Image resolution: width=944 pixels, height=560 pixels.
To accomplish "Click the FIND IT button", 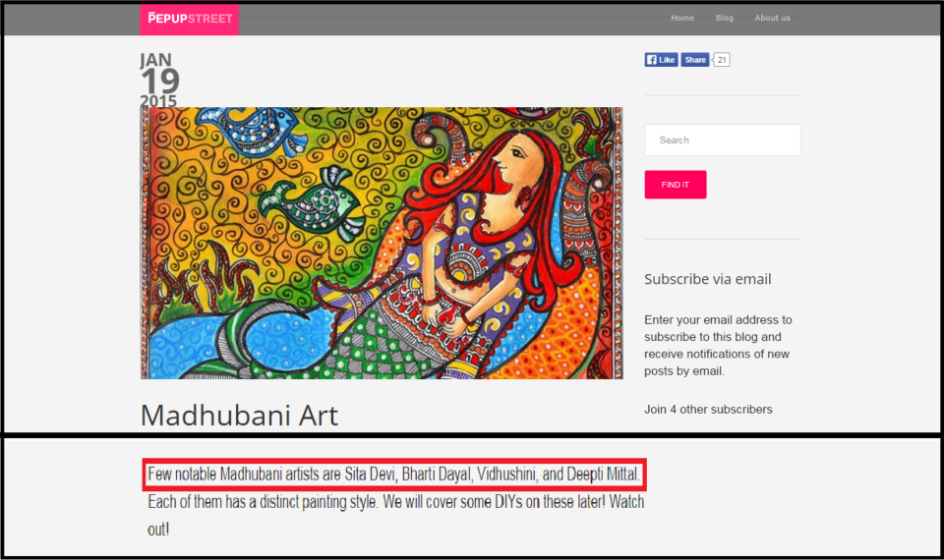I will (676, 185).
